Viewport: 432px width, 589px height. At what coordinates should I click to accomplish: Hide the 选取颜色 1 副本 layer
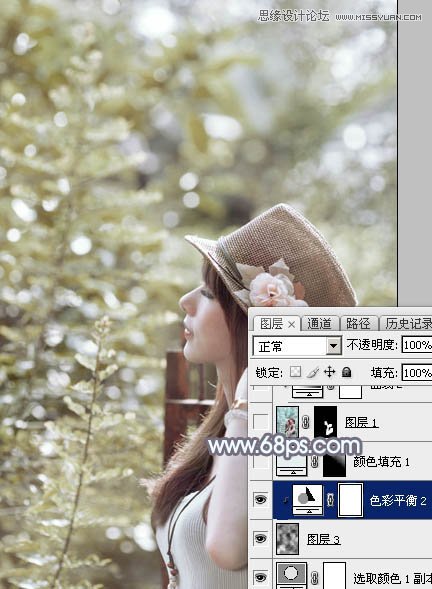coord(260,577)
